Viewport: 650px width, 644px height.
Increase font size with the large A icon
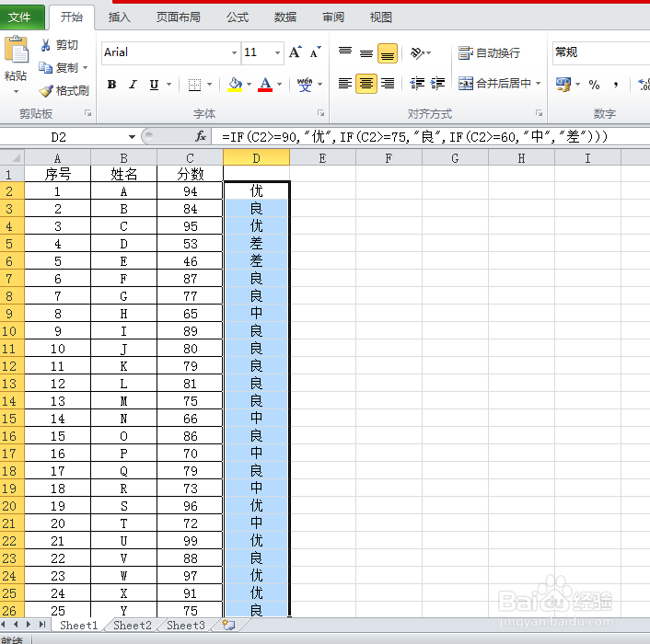(296, 52)
